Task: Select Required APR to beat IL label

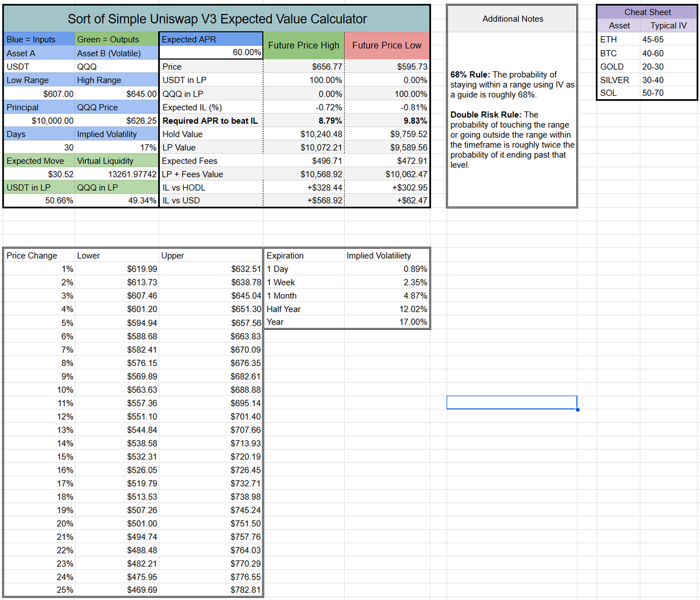Action: coord(211,121)
